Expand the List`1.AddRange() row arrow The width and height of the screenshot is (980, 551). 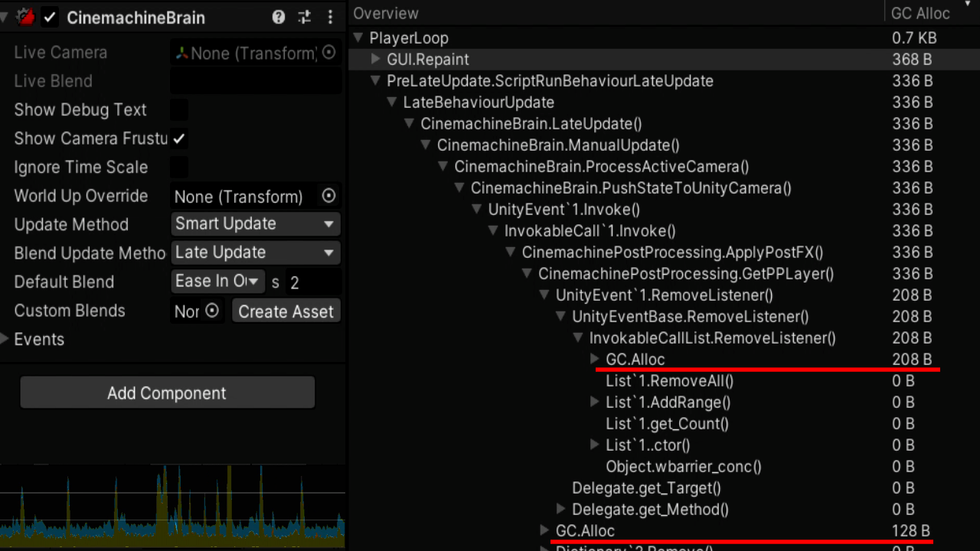(x=595, y=402)
